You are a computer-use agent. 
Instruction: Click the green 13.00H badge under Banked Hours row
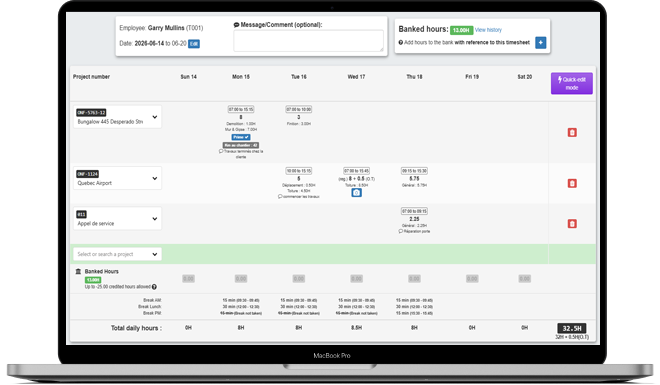tap(93, 280)
